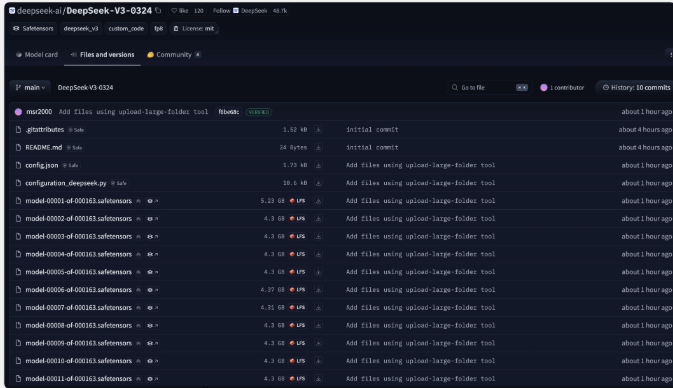Inspect model-00001 file contents viewer icon
The height and width of the screenshot is (388, 673).
pos(153,201)
